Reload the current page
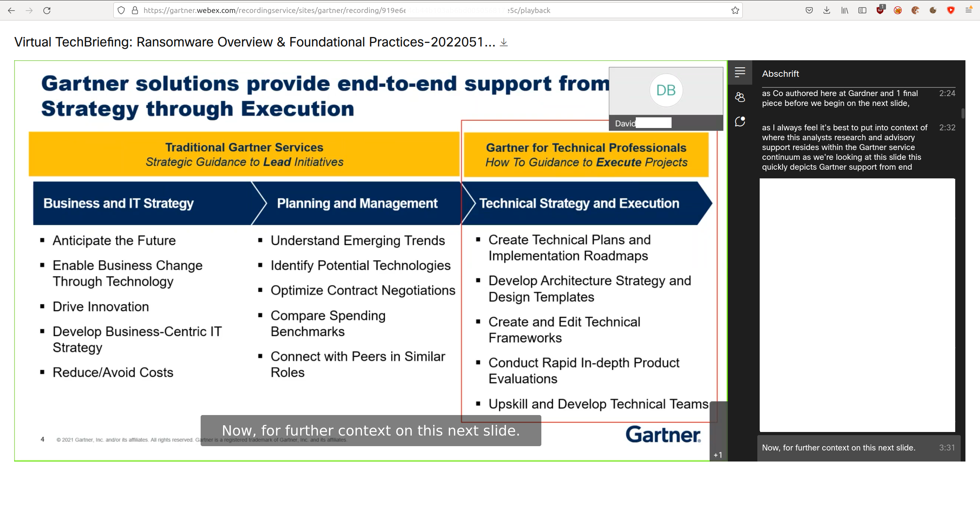This screenshot has height=532, width=980. coord(47,10)
